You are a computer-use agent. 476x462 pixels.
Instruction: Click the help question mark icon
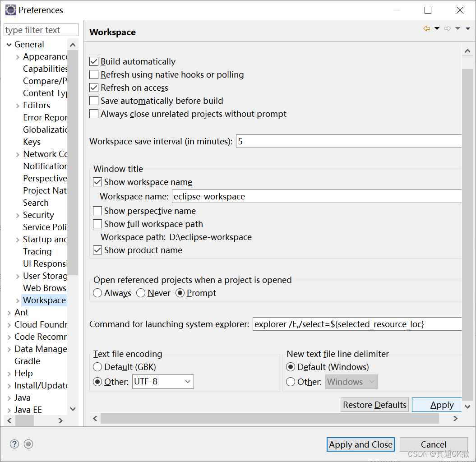click(x=14, y=444)
